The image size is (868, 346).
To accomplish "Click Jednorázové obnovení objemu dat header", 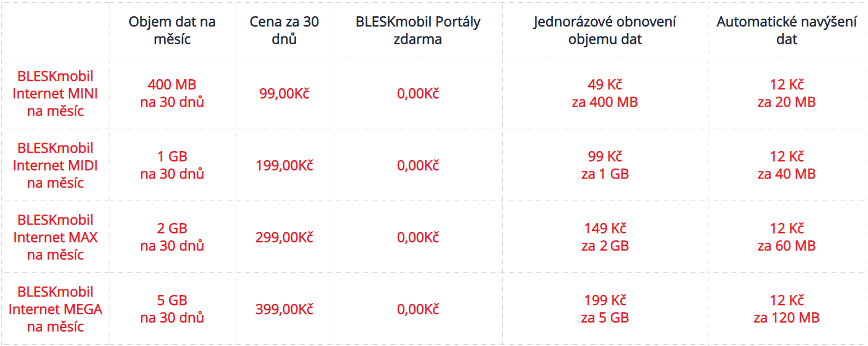I will point(605,30).
